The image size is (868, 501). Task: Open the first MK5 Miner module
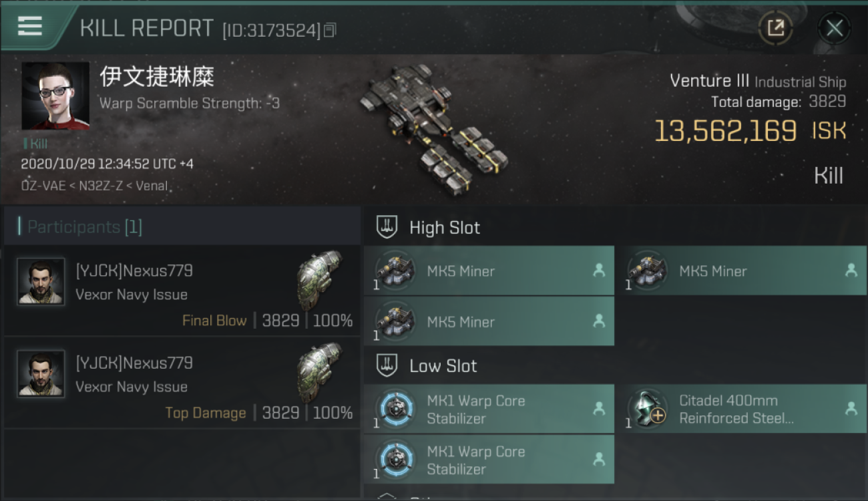click(489, 271)
